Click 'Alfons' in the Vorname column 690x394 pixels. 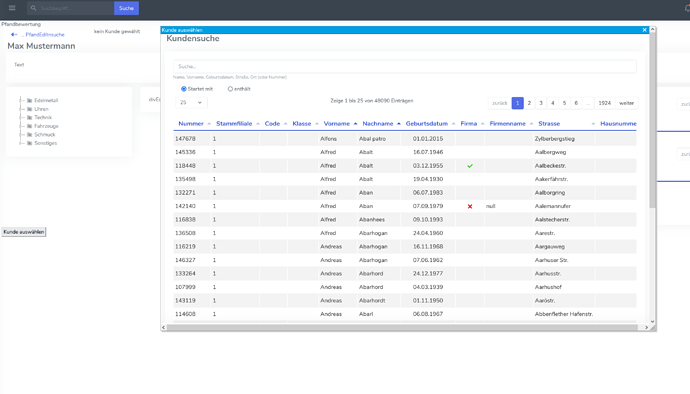(x=328, y=139)
